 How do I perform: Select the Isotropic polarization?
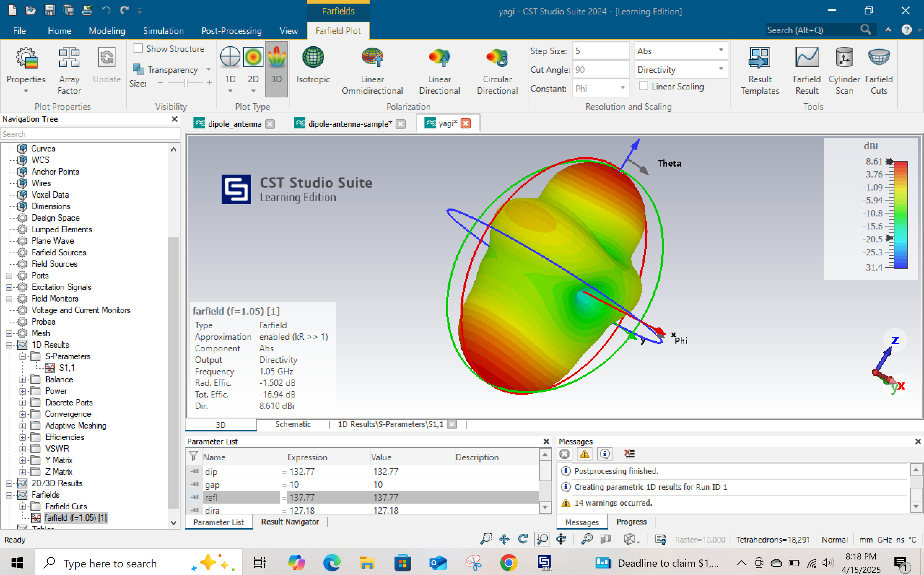pyautogui.click(x=313, y=68)
